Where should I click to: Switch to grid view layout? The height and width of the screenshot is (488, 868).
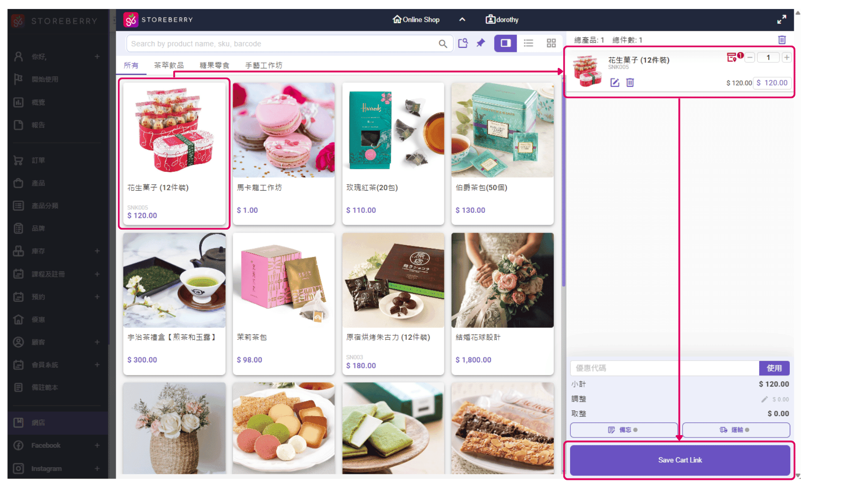click(x=551, y=43)
